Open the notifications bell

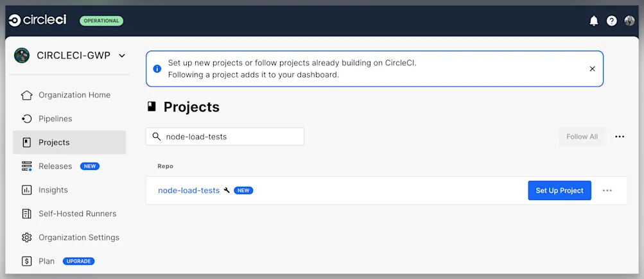594,21
